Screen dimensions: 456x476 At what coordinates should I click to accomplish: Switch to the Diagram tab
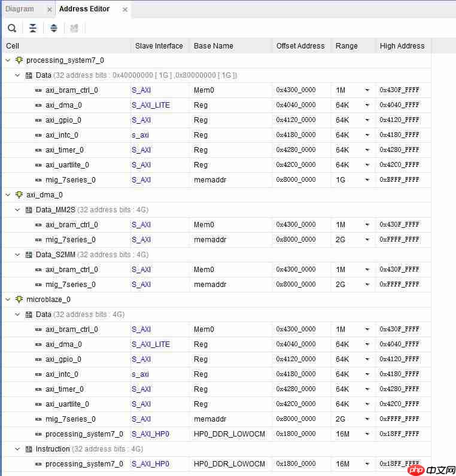(19, 9)
